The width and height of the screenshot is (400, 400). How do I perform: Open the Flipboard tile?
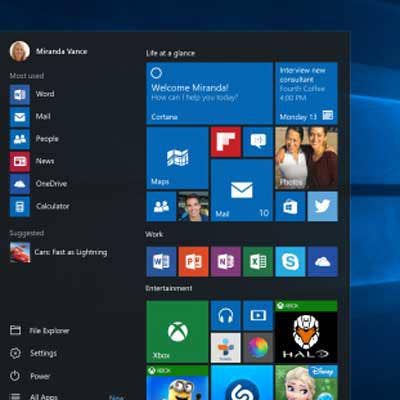pos(226,142)
